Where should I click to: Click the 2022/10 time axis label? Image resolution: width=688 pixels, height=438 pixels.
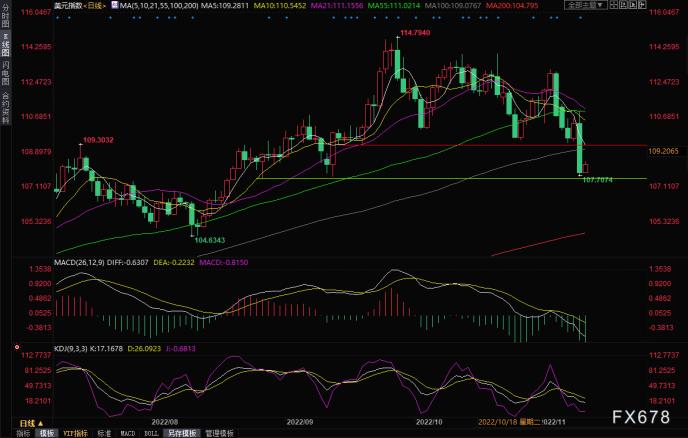pyautogui.click(x=429, y=422)
